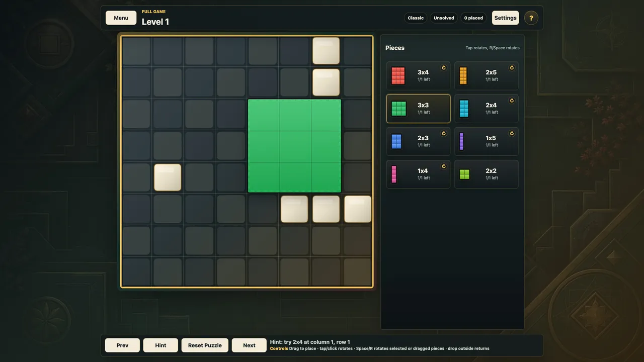Rotate the 2x5 piece with its rotate icon

pos(512,67)
